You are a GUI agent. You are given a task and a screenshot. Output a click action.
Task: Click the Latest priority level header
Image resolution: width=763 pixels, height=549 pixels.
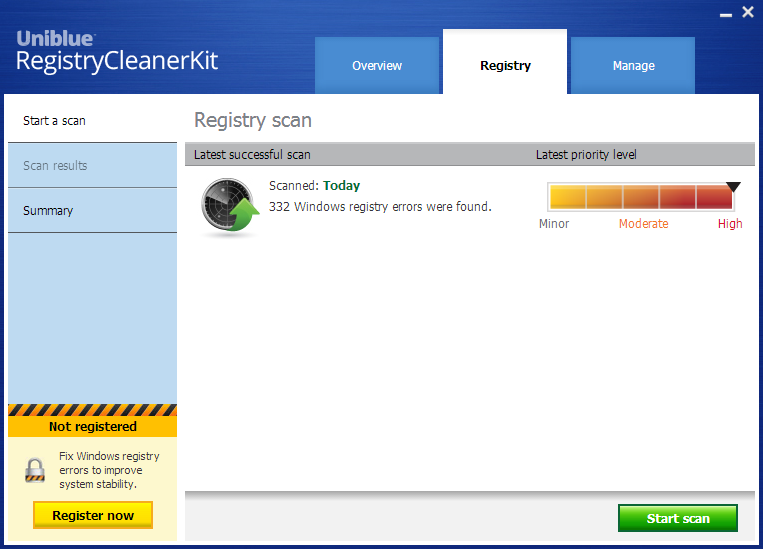coord(586,154)
